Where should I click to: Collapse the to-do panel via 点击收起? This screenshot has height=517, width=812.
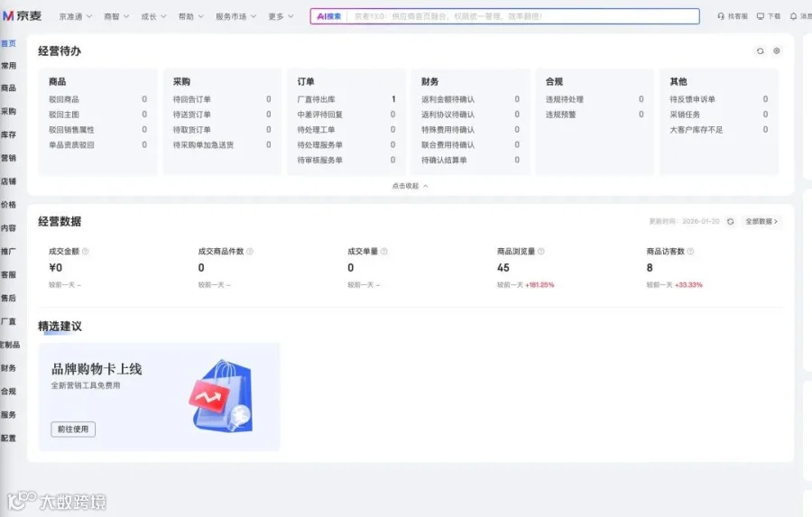coord(410,186)
